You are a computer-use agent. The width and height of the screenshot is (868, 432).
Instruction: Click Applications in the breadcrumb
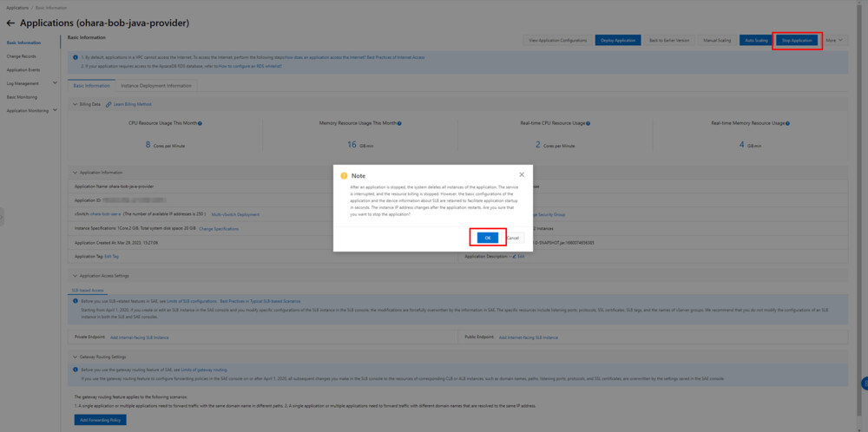click(x=17, y=8)
